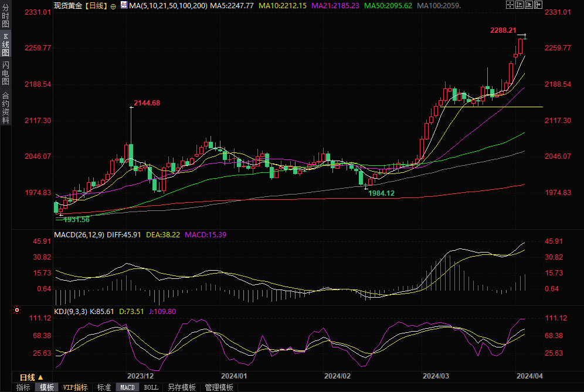This screenshot has height=392, width=584.
Task: Select the 指标 tab at bottom
Action: 23,387
